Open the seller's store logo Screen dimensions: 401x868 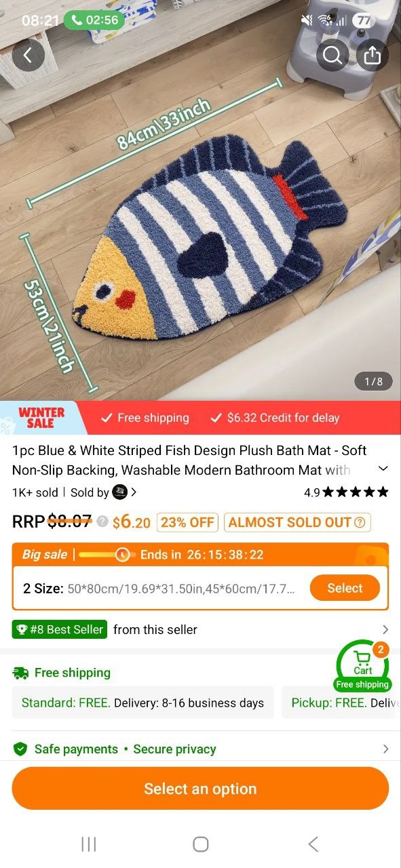coord(120,492)
